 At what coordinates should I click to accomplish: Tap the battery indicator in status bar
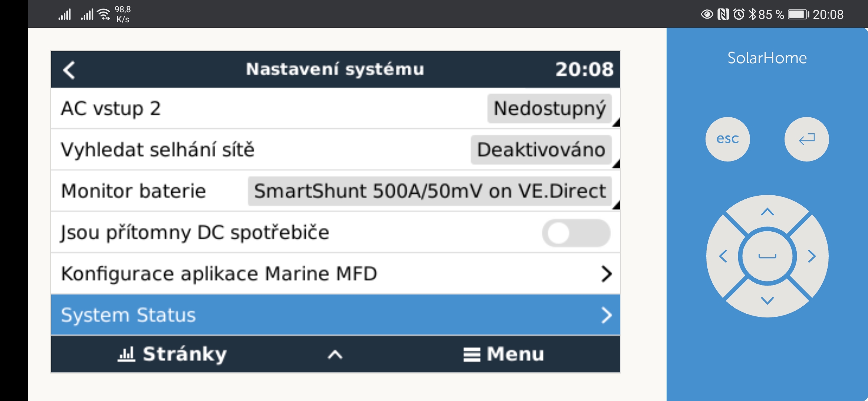coord(798,14)
